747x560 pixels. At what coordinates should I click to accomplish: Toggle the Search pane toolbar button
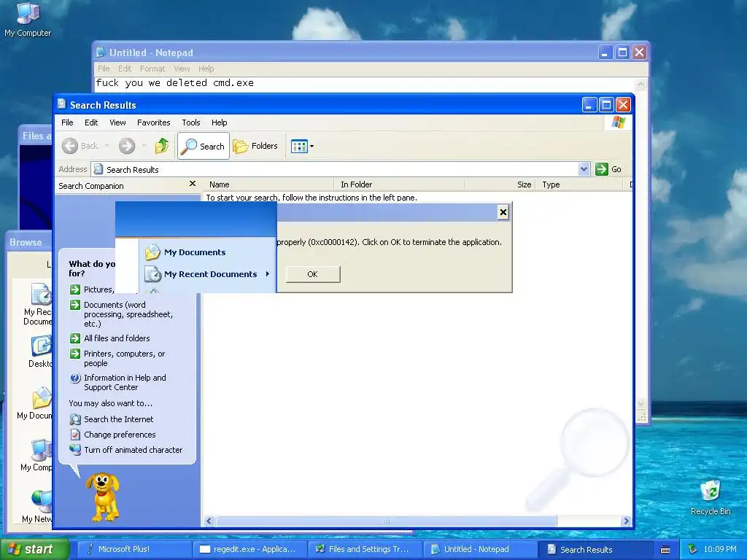pos(204,146)
